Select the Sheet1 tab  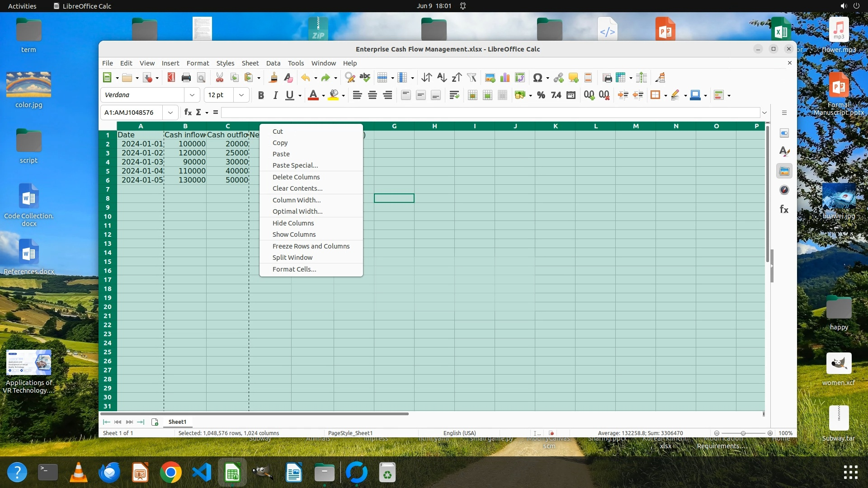pyautogui.click(x=177, y=422)
